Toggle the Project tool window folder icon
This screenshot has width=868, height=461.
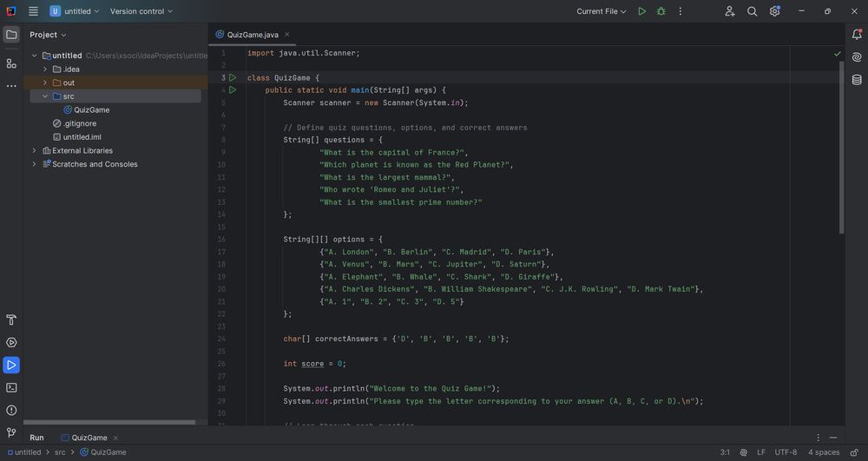click(11, 35)
